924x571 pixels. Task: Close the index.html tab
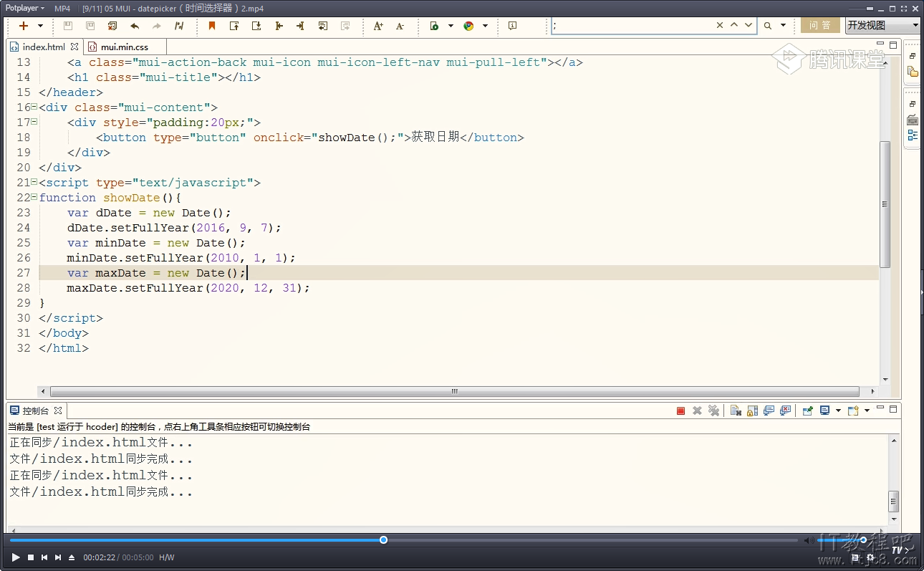(74, 47)
